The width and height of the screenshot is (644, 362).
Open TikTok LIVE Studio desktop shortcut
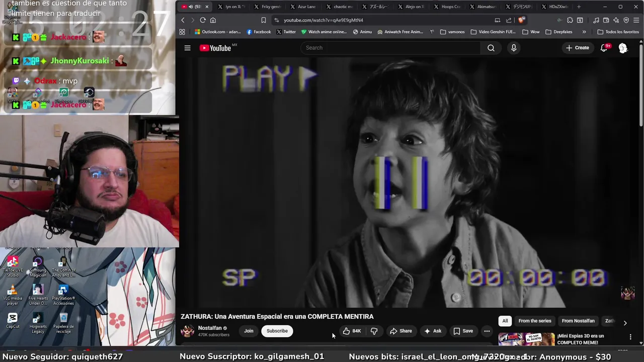pos(13,266)
